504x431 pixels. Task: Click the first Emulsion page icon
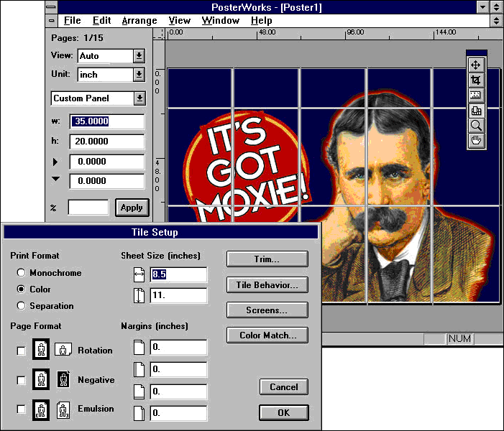(x=41, y=410)
